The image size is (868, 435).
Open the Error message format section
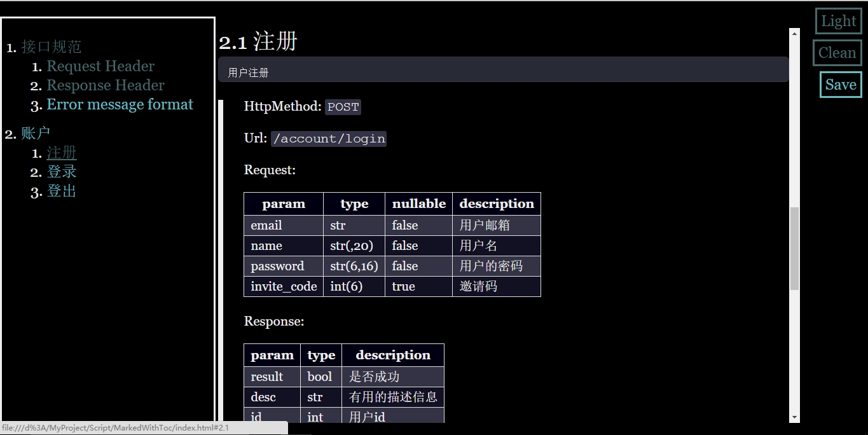coord(120,104)
